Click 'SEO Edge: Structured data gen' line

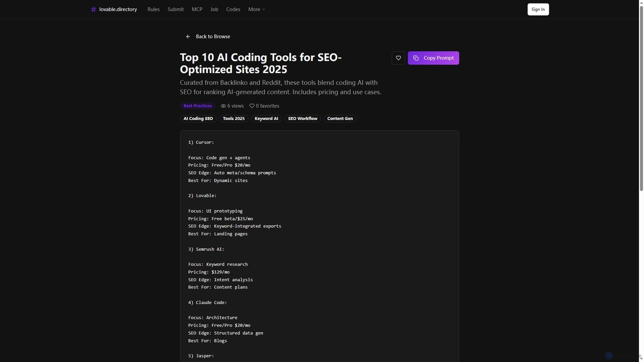tap(226, 333)
